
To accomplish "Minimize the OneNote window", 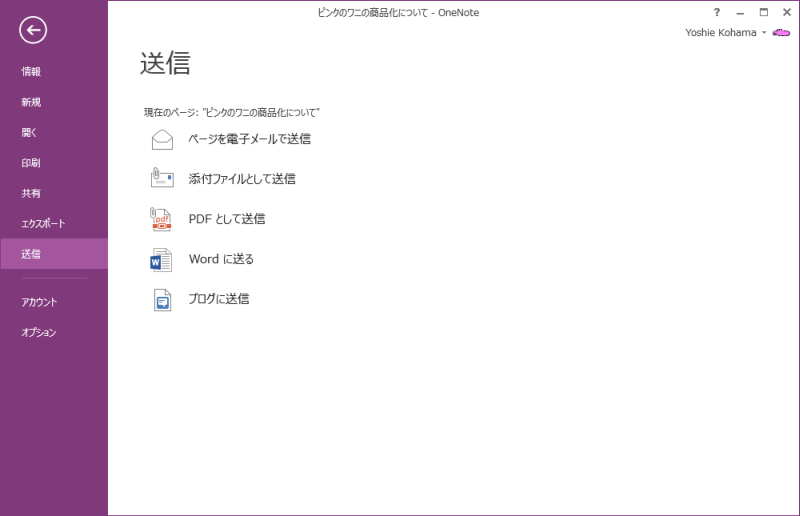I will 740,12.
